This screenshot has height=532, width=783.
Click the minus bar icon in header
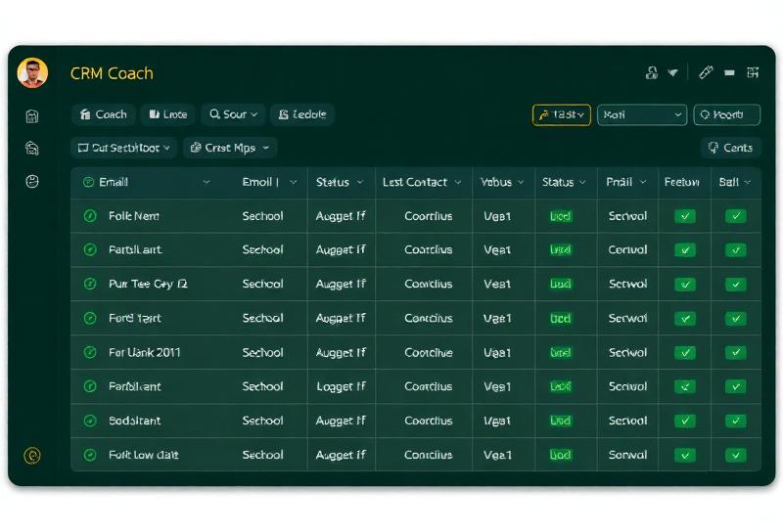coord(729,73)
